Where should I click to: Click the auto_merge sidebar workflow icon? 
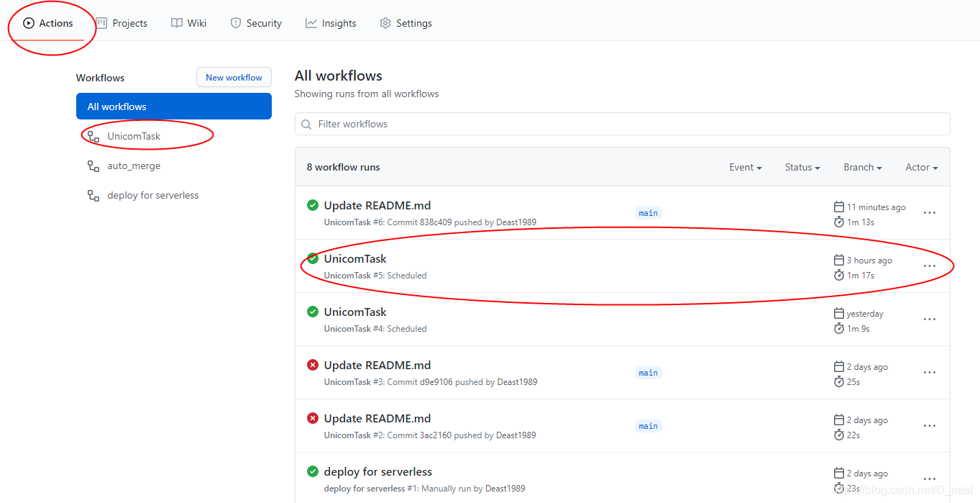coord(93,166)
